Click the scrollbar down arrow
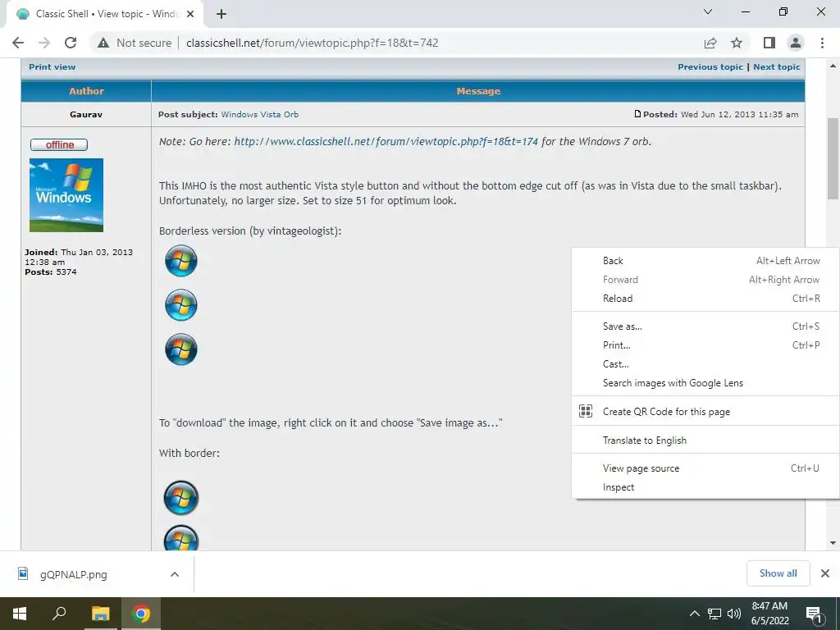840x630 pixels. pyautogui.click(x=833, y=543)
